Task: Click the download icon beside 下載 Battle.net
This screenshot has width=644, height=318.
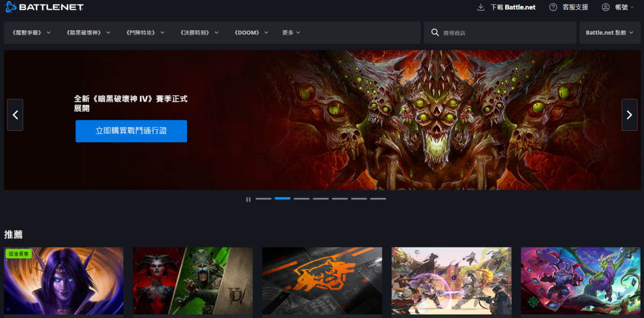Action: coord(480,7)
